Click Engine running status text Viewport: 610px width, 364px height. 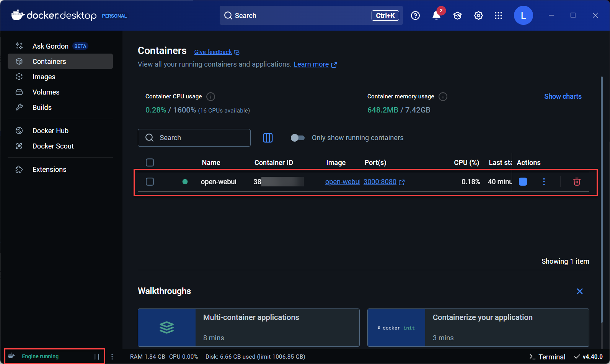pos(40,356)
